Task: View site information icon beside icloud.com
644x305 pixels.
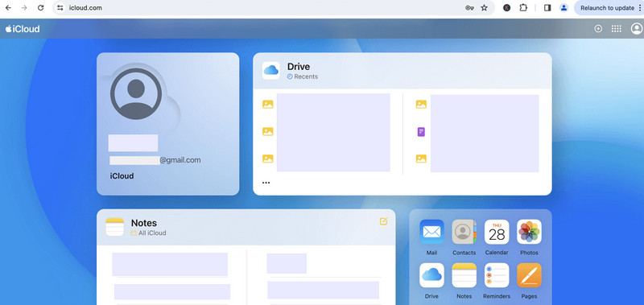Action: pos(60,8)
